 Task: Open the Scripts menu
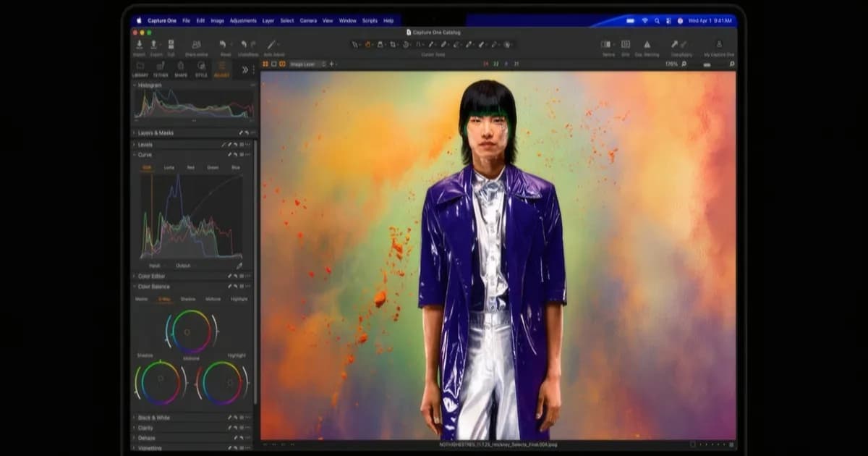click(370, 21)
